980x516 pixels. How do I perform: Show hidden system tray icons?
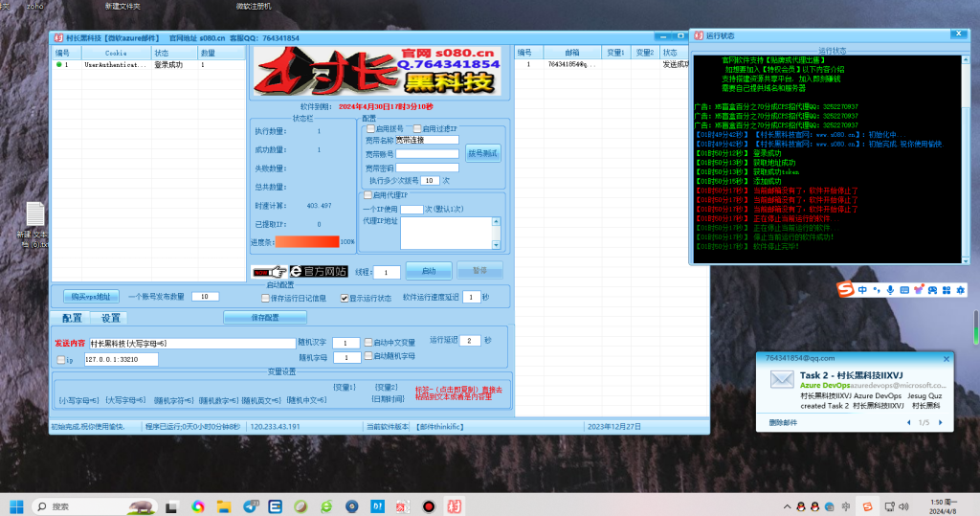(787, 506)
